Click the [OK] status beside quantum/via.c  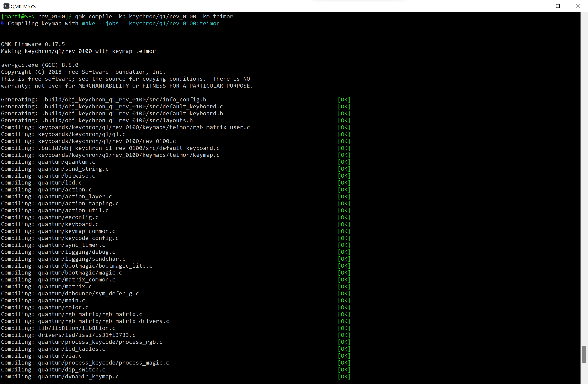tap(344, 356)
